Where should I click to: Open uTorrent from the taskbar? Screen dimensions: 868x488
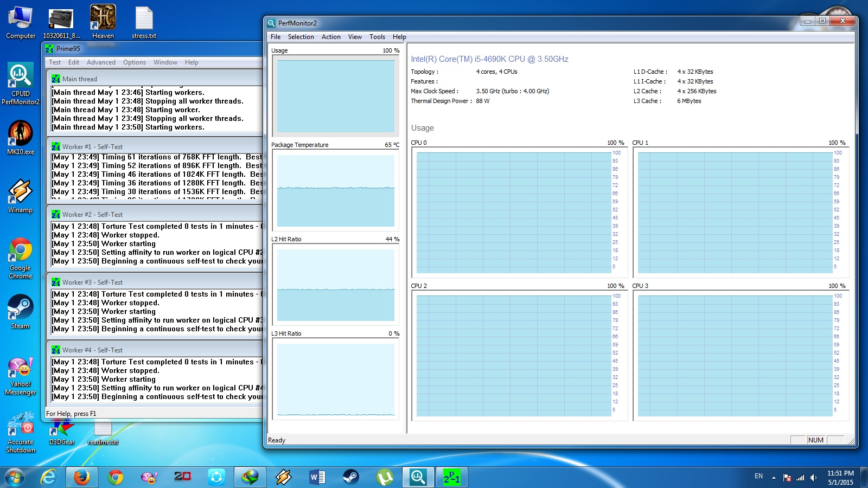point(385,477)
